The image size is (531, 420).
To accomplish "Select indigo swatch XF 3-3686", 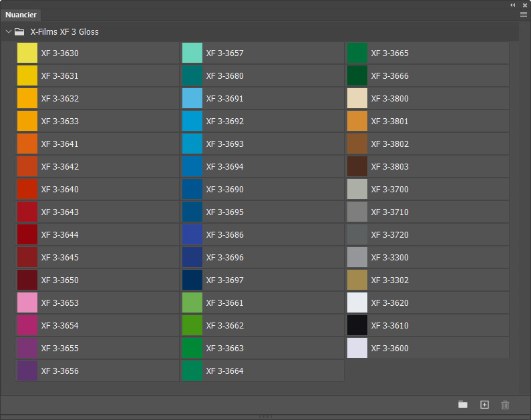I will (192, 234).
